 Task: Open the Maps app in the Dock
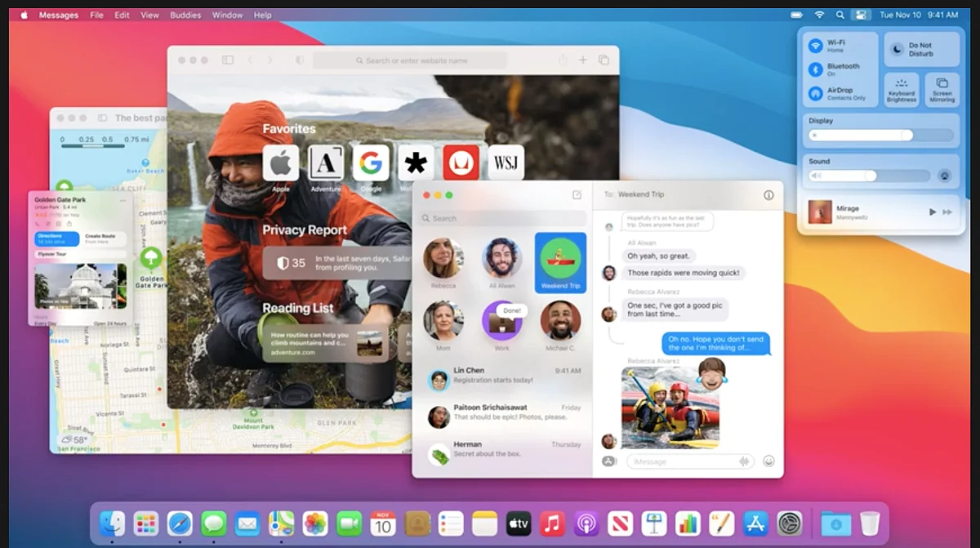[x=282, y=523]
